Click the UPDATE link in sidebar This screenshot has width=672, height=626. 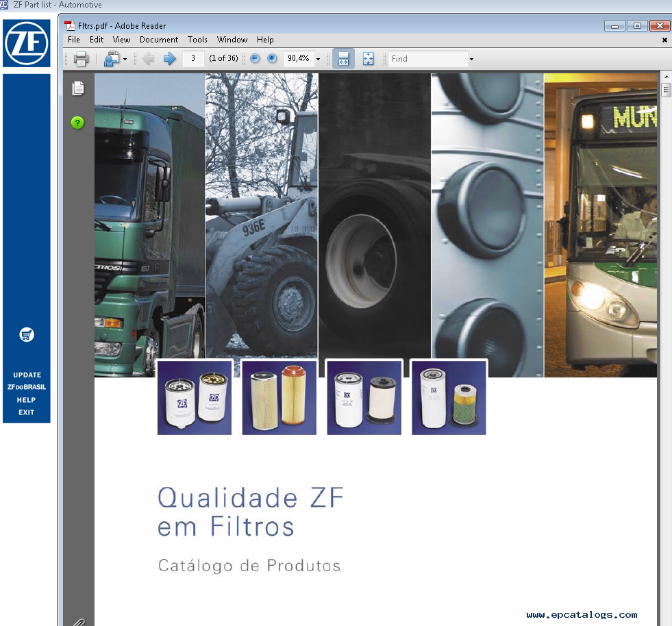tap(27, 375)
